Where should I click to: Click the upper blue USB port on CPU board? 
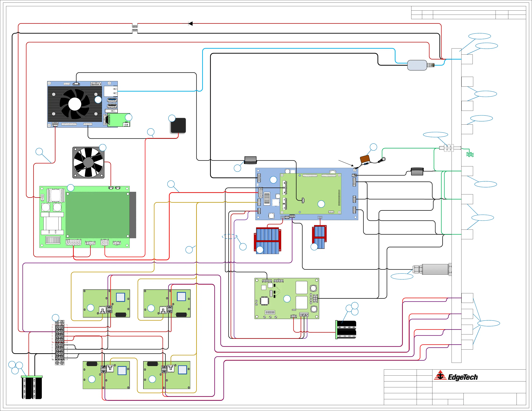[112, 100]
